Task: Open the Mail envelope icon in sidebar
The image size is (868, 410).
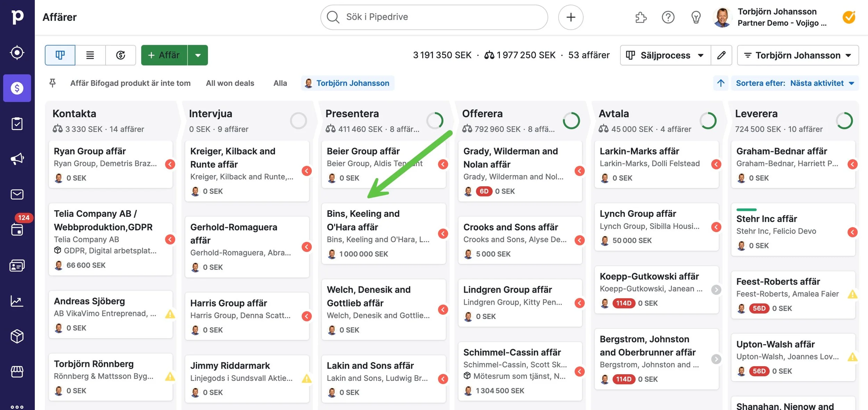Action: coord(17,194)
